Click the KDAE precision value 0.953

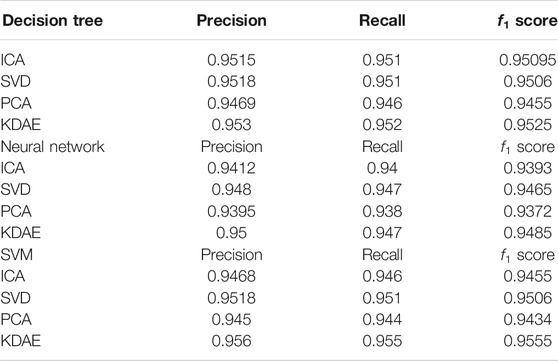point(231,125)
